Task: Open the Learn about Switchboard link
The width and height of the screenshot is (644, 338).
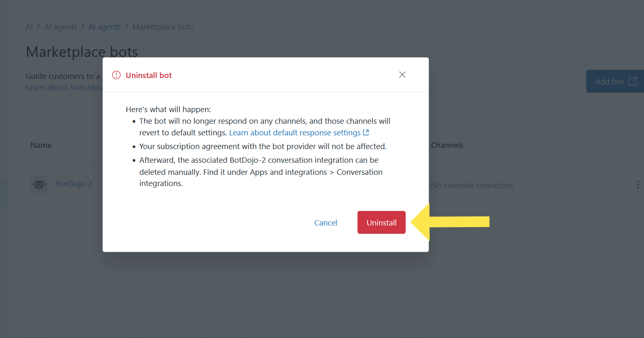Action: 64,88
